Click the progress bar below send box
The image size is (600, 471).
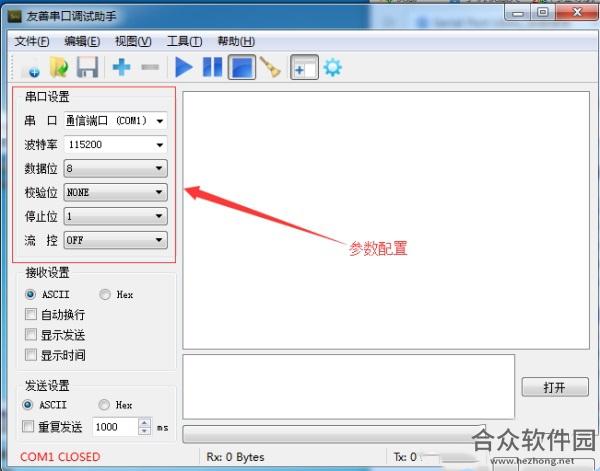tap(334, 434)
